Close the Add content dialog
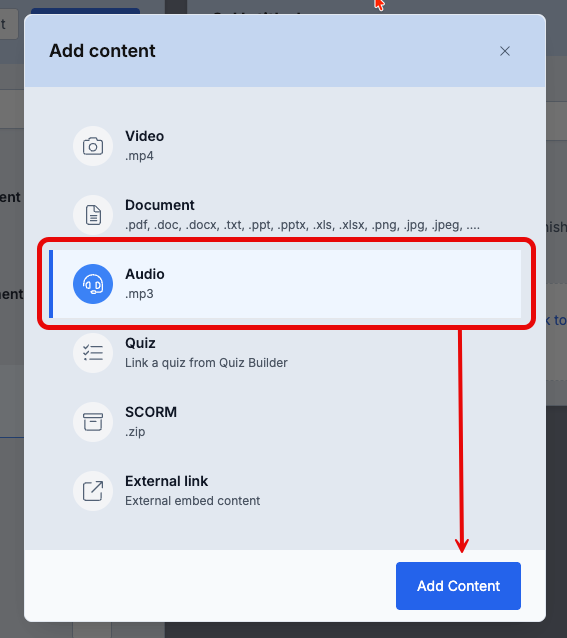 point(505,51)
